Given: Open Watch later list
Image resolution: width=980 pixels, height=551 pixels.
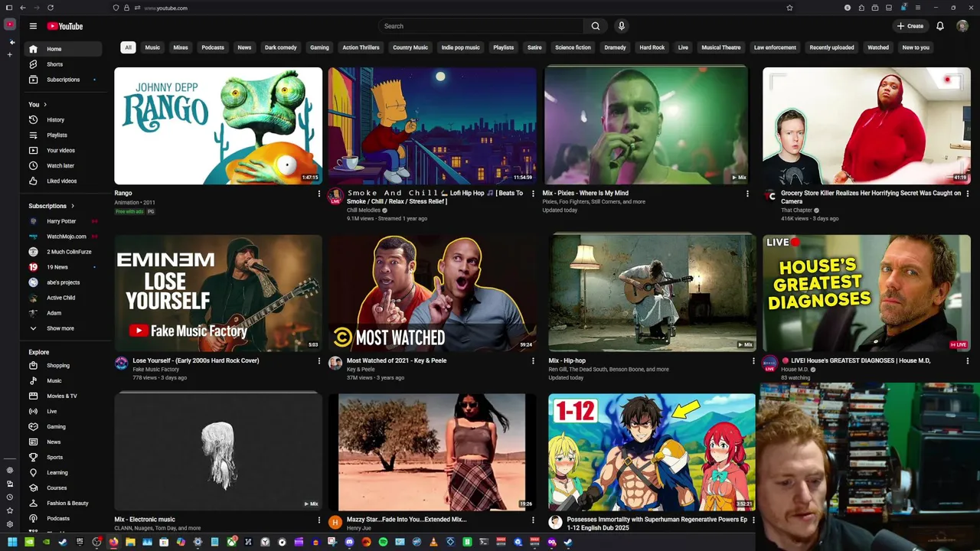Looking at the screenshot, I should (x=61, y=165).
